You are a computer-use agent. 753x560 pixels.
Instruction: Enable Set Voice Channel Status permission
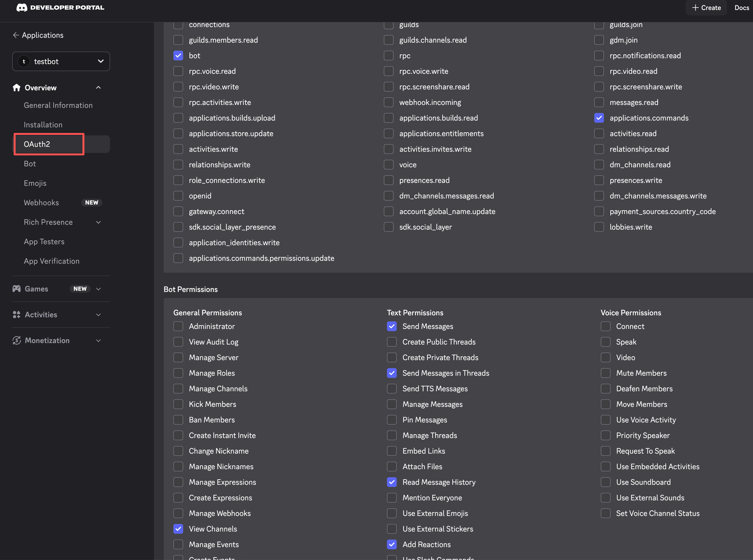click(x=605, y=513)
